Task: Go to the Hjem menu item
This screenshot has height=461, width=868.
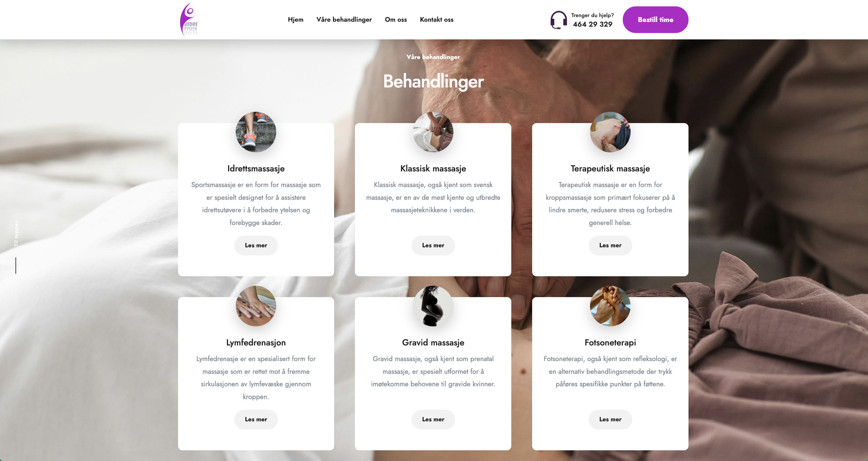Action: [296, 19]
